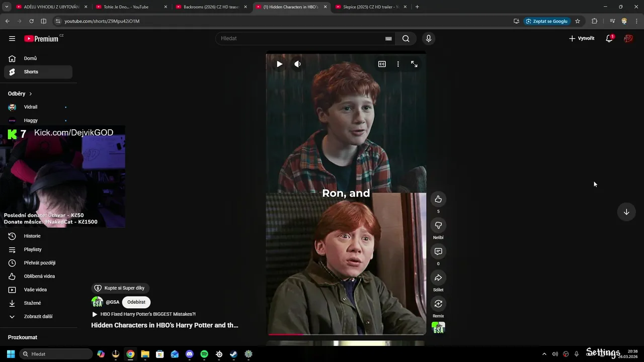Bookmark this page with star icon
Screen dimensions: 644x362
click(x=578, y=21)
